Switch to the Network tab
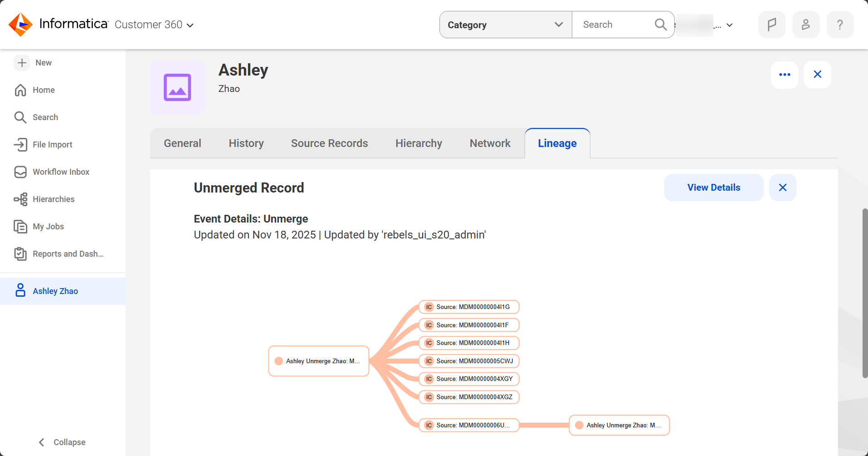This screenshot has height=456, width=868. coord(490,143)
